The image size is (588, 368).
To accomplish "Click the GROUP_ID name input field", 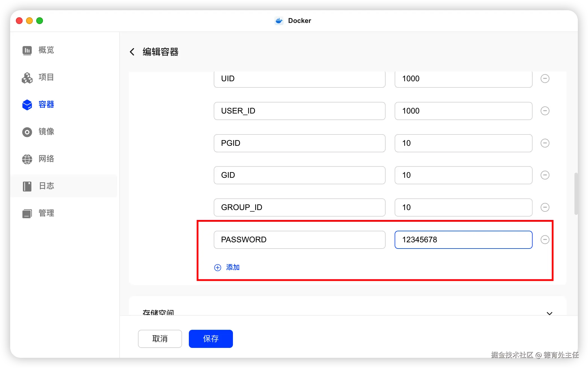I will (299, 207).
